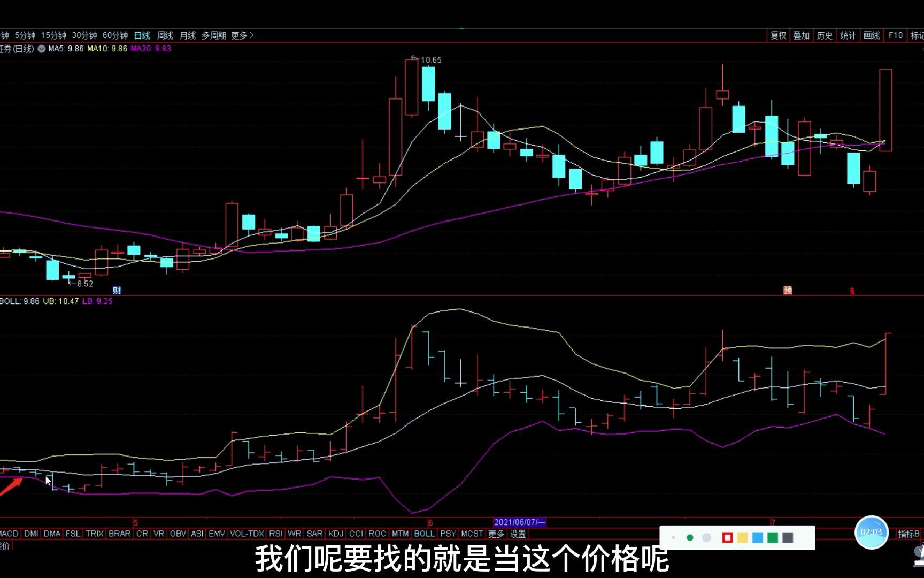Switch indicator to DMI
Image resolution: width=924 pixels, height=578 pixels.
[x=31, y=534]
